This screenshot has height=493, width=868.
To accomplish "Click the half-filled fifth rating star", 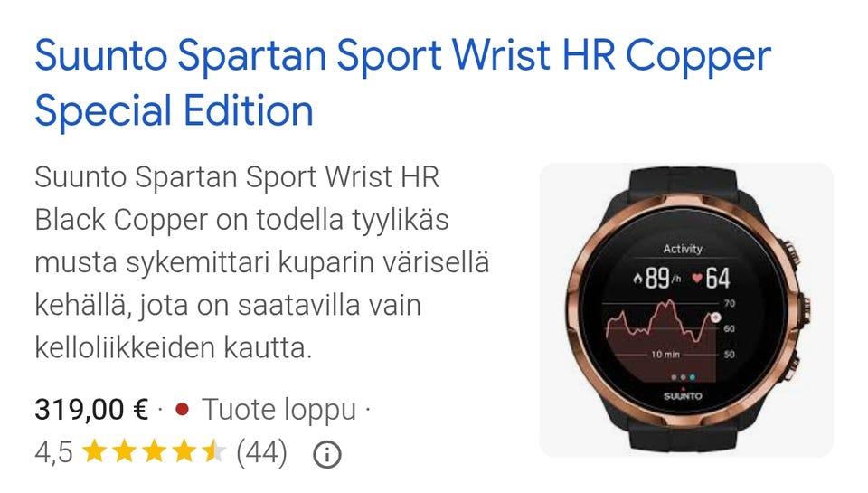I will click(213, 451).
